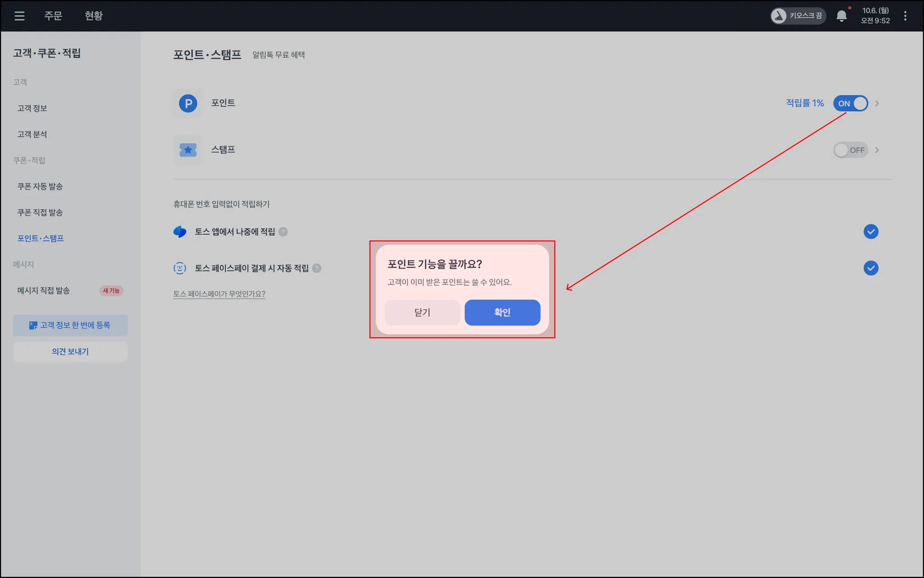
Task: Uncheck 토스 페이스페이 결제 시 자동 적립 checkmark
Action: (x=871, y=268)
